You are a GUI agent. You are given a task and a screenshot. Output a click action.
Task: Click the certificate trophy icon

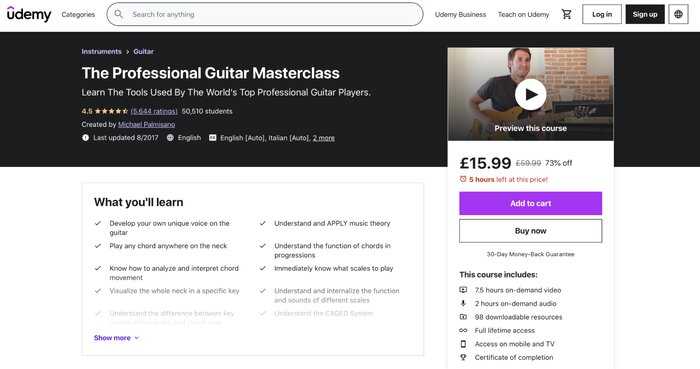click(463, 357)
